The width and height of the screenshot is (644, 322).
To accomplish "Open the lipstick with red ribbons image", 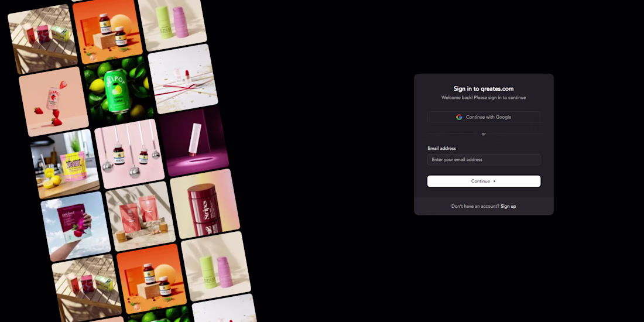I will click(183, 79).
